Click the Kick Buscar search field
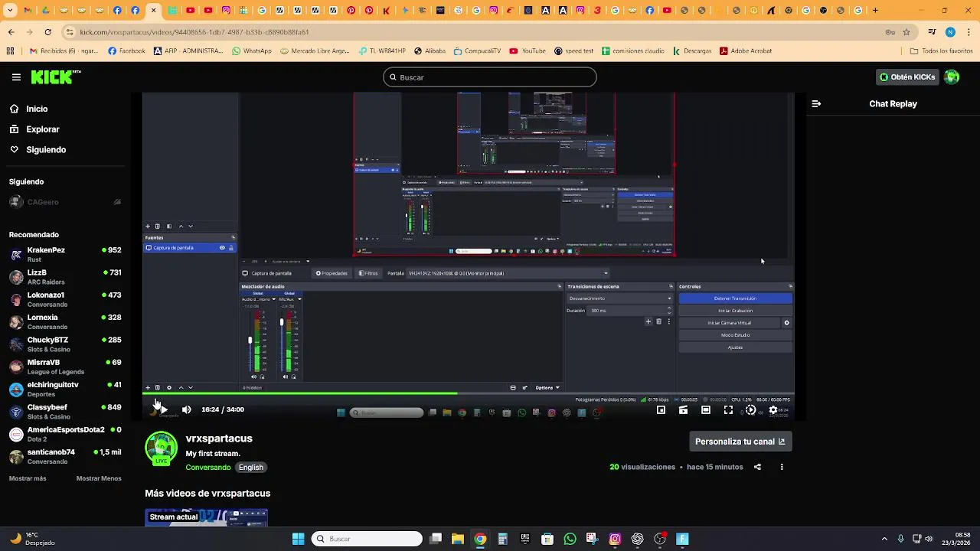This screenshot has height=551, width=980. pyautogui.click(x=490, y=77)
